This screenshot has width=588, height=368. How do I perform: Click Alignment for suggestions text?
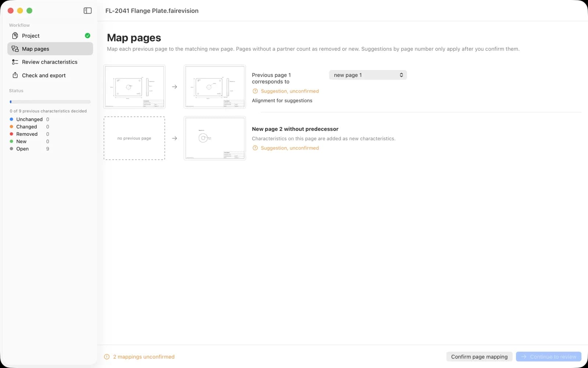click(x=282, y=100)
